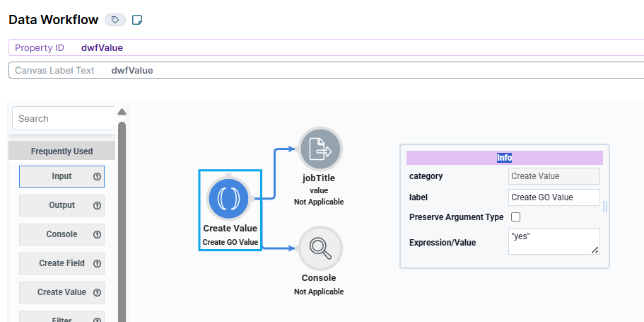Image resolution: width=644 pixels, height=322 pixels.
Task: Select the Console node magnifier icon
Action: coord(320,248)
